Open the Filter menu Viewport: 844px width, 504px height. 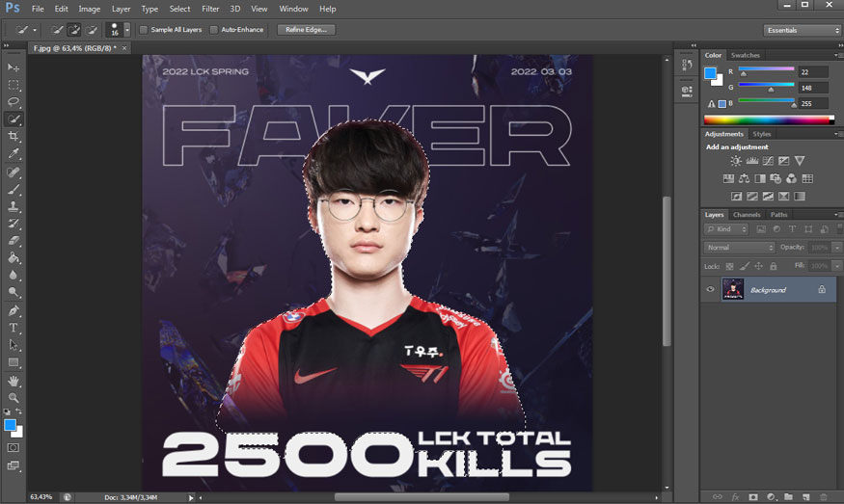click(210, 9)
